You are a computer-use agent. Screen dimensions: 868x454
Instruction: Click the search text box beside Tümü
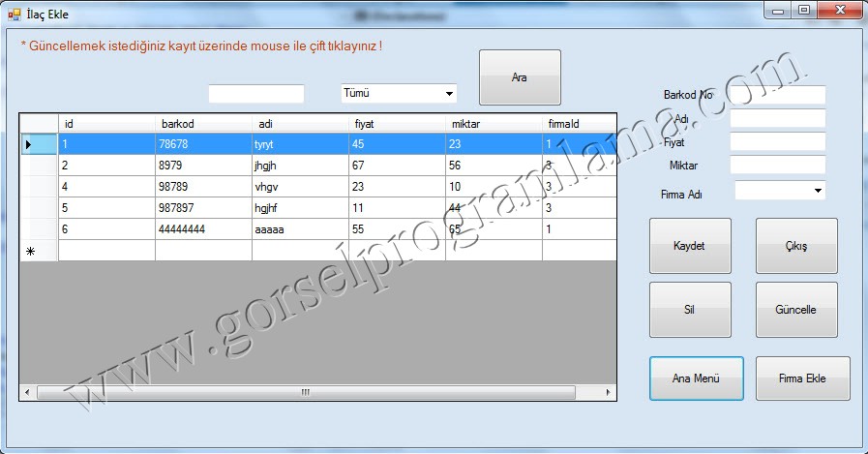(x=256, y=94)
